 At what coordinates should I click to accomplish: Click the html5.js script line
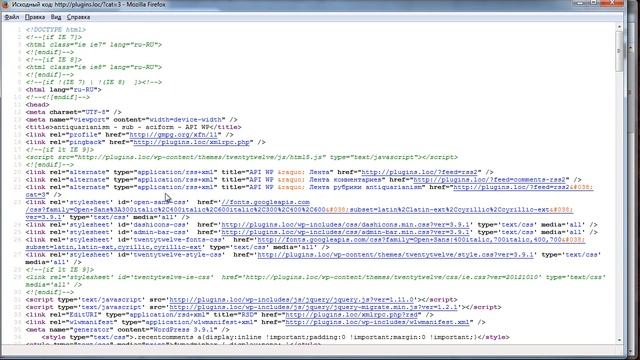pyautogui.click(x=242, y=157)
